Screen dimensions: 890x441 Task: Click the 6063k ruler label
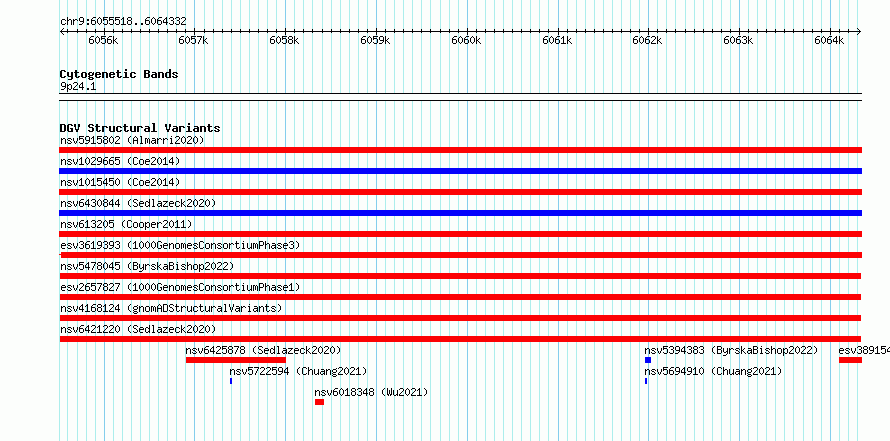pyautogui.click(x=738, y=40)
